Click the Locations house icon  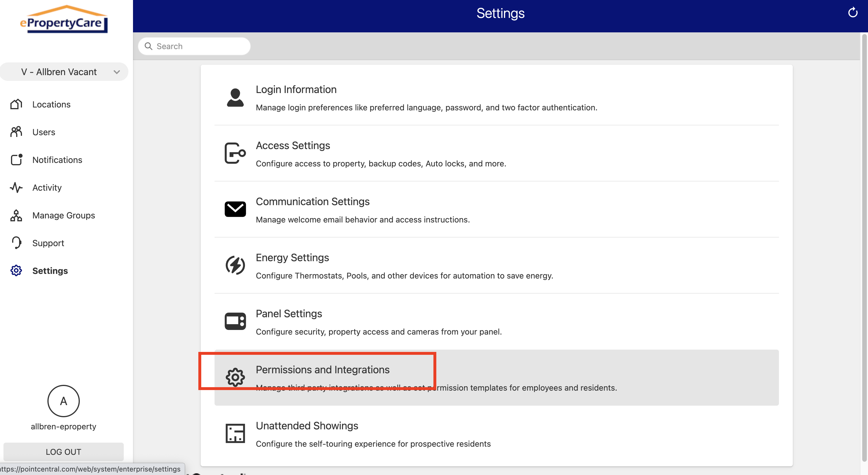click(16, 104)
